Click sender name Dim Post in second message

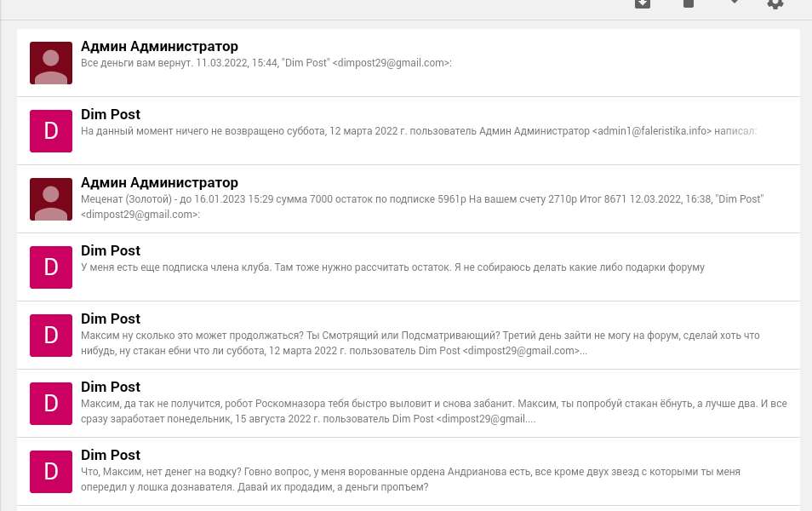[111, 114]
